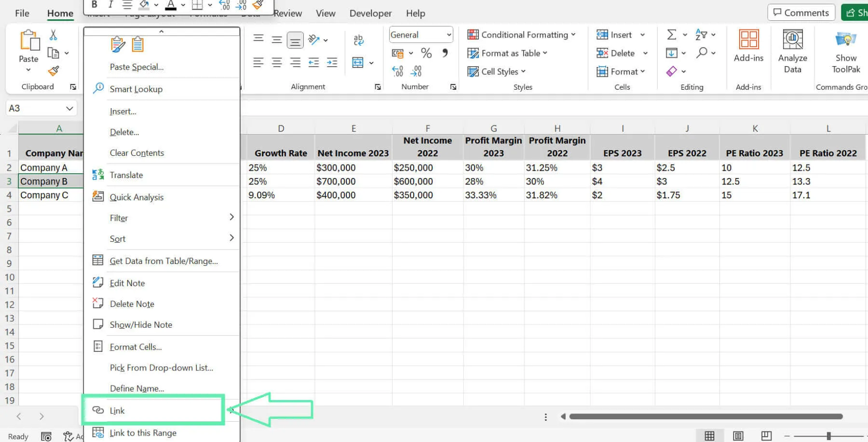Open font color dropdown arrow in mini toolbar
Screen dimensions: 868x442
click(x=183, y=5)
